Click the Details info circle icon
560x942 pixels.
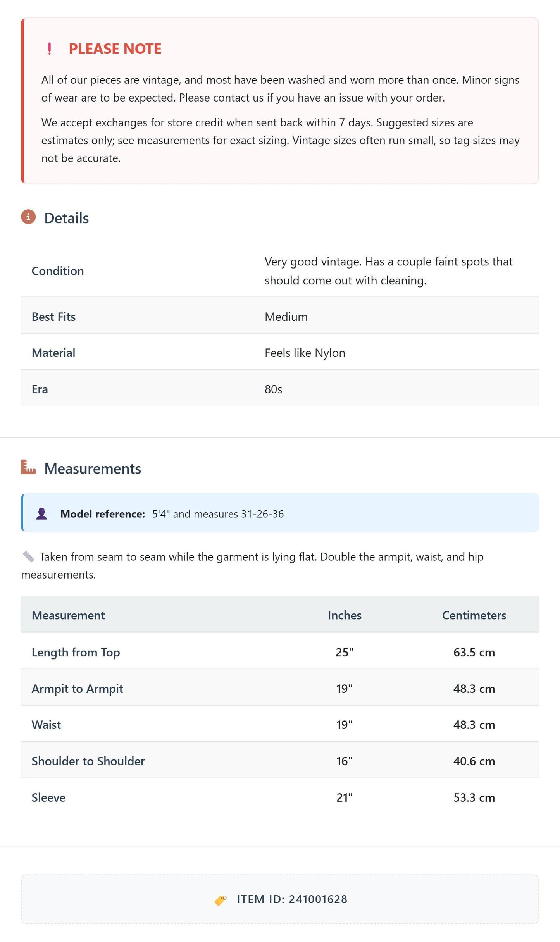coord(28,217)
